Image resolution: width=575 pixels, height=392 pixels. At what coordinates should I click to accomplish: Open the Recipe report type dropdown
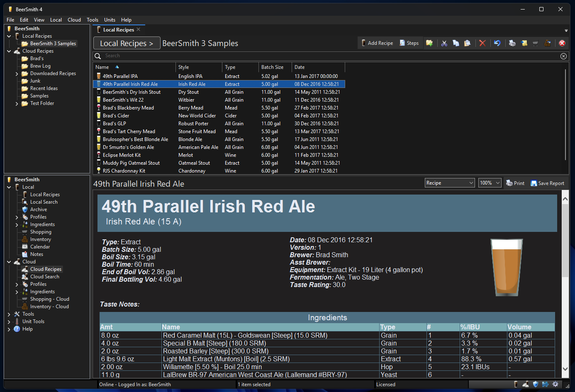click(450, 183)
